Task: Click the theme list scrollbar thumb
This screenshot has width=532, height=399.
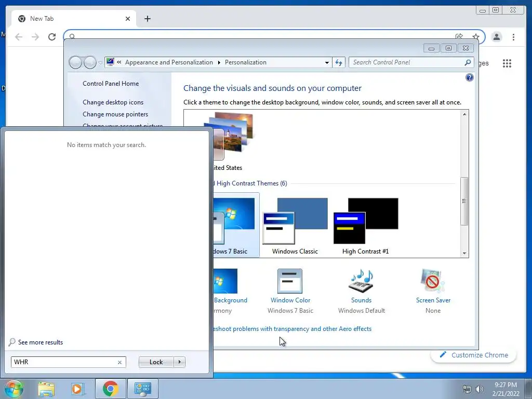Action: [464, 201]
